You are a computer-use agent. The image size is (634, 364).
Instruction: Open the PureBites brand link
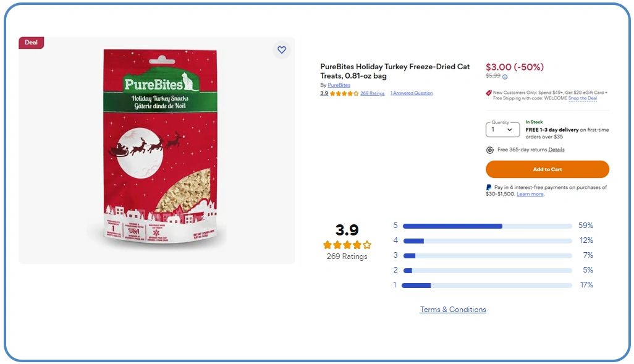[339, 85]
